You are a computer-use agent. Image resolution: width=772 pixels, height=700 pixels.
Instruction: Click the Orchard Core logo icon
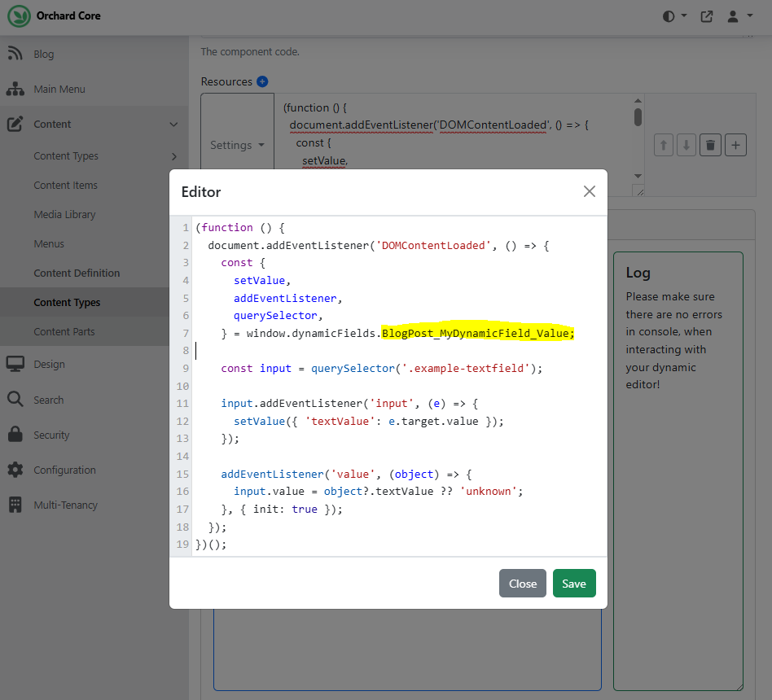click(x=19, y=16)
